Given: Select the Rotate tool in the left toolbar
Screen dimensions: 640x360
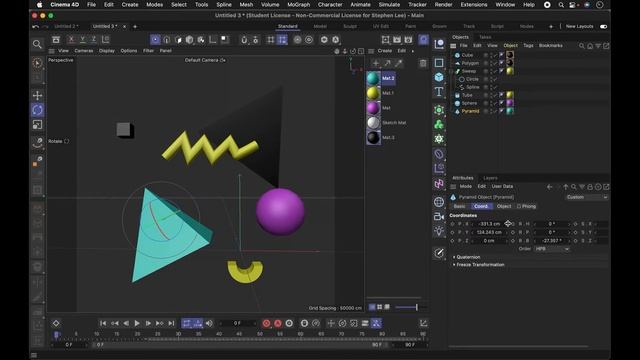Looking at the screenshot, I should click(x=37, y=110).
